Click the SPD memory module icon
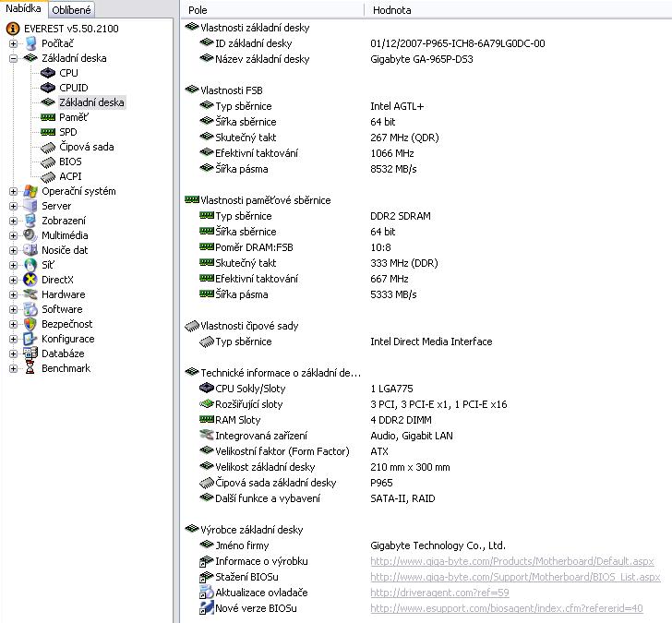 point(48,132)
